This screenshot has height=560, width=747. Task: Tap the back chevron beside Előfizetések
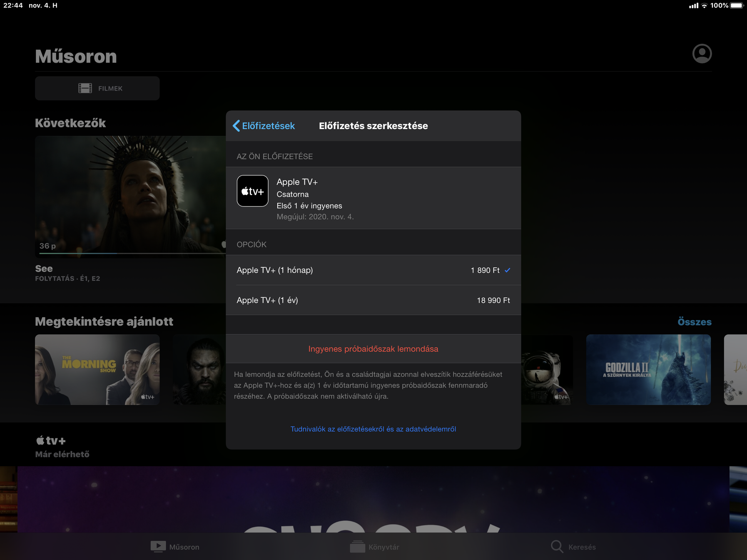pos(236,126)
